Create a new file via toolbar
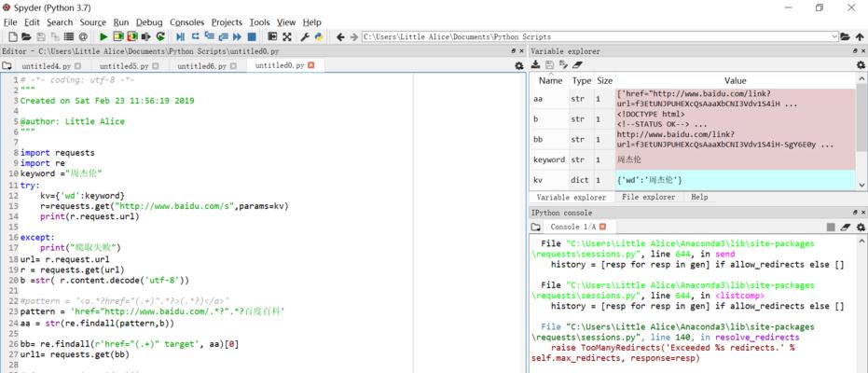868x373 pixels. point(12,37)
